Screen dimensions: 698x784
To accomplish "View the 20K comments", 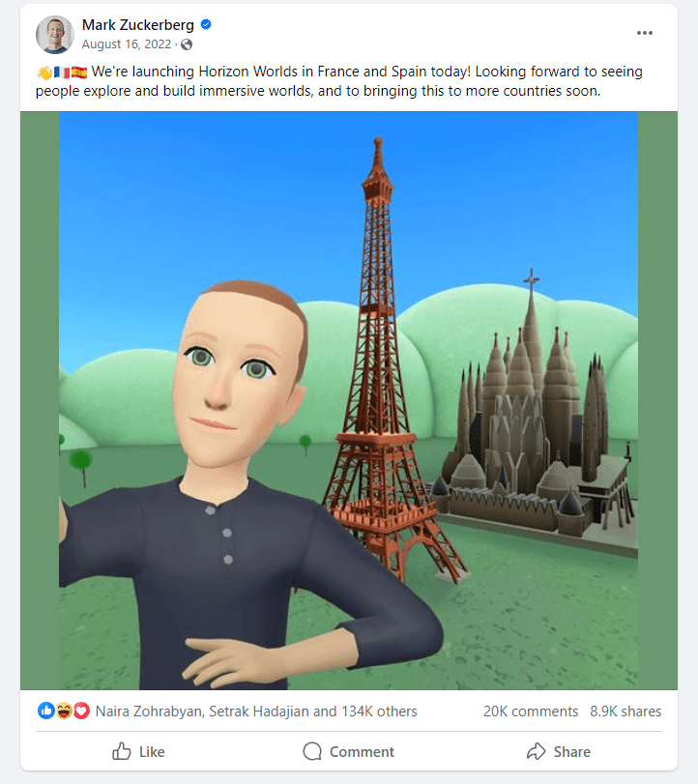I will 531,711.
